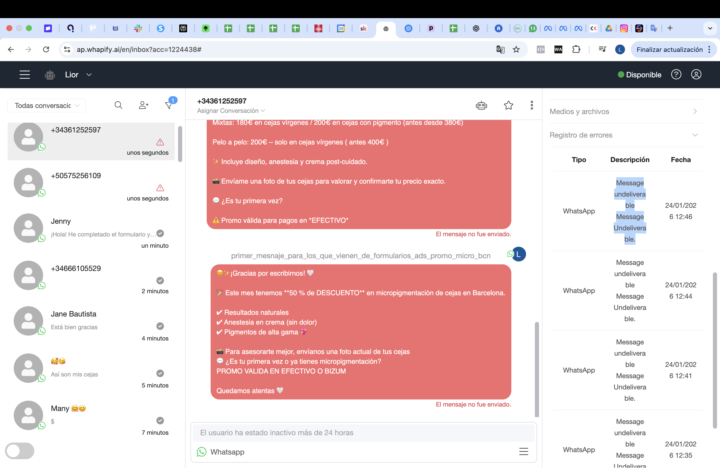720x468 pixels.
Task: Toggle the Disponible availability status
Action: tap(640, 75)
